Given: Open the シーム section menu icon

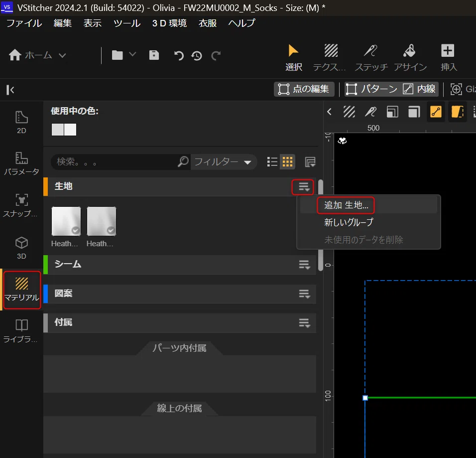Looking at the screenshot, I should click(304, 265).
